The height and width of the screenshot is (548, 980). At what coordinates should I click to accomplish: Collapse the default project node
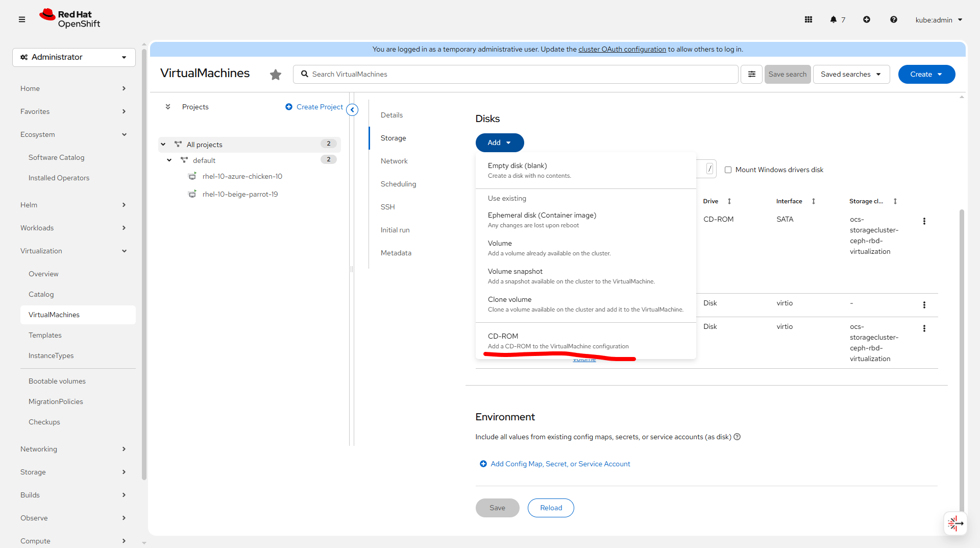click(x=169, y=160)
